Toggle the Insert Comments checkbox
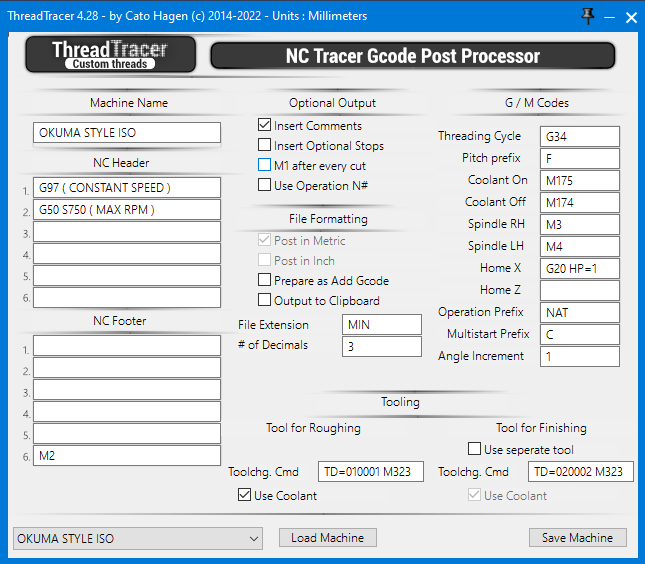 265,126
